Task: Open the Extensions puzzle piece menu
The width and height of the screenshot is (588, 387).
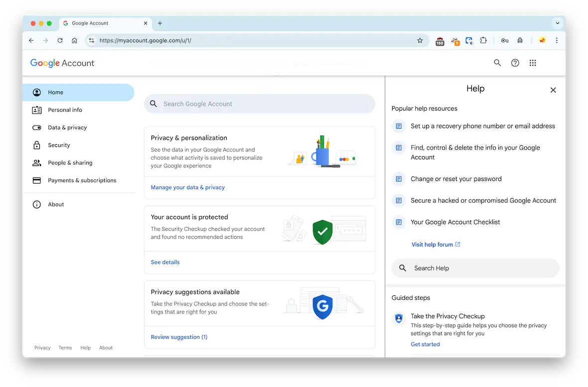Action: (483, 40)
